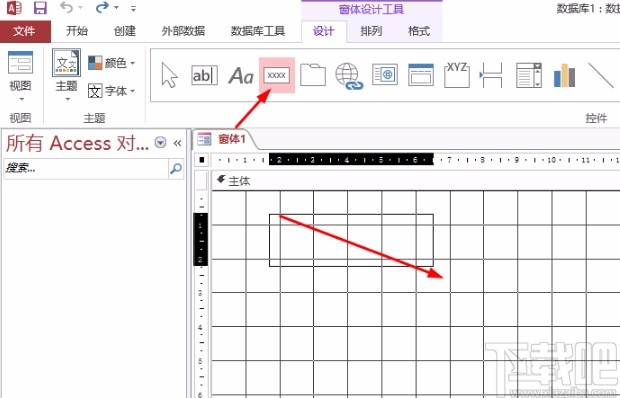Open the 字体 theme fonts dropdown
620x398 pixels.
(x=112, y=91)
